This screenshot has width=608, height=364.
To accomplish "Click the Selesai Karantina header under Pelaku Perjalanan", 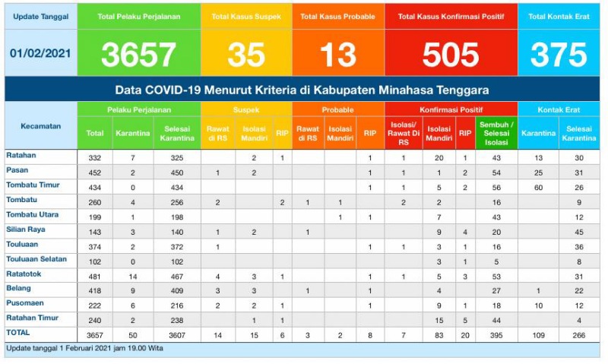I will point(177,133).
